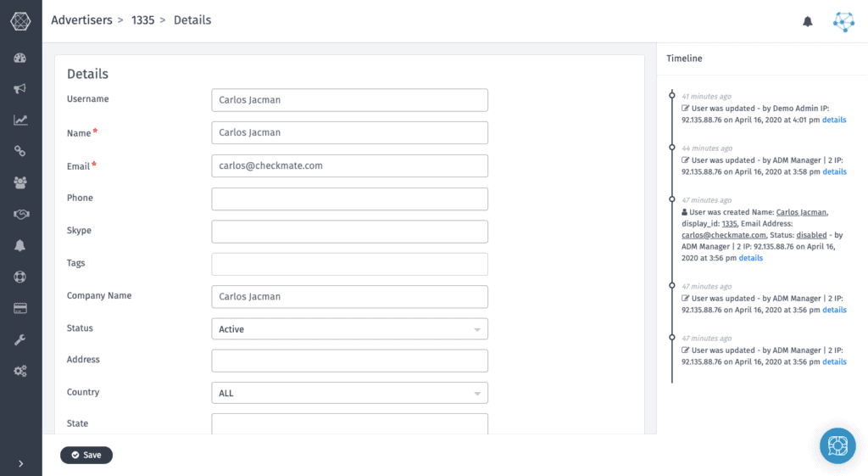
Task: Open the users group icon
Action: click(20, 182)
